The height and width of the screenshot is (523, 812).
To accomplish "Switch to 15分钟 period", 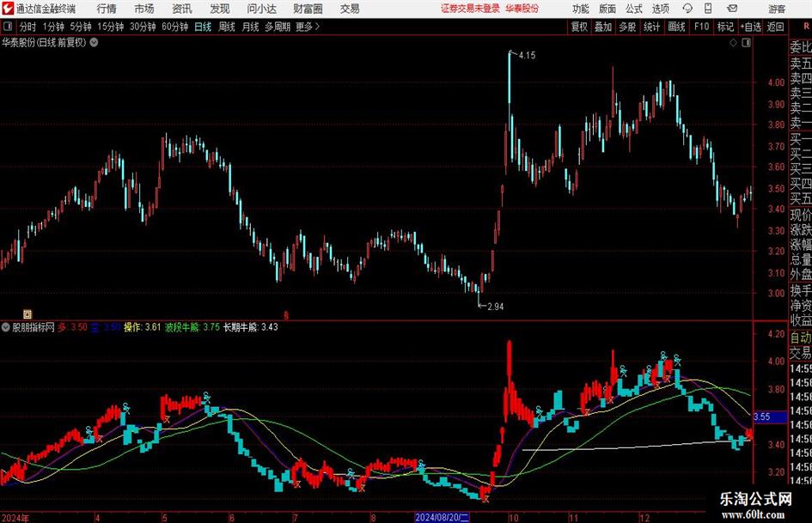I will tap(111, 27).
